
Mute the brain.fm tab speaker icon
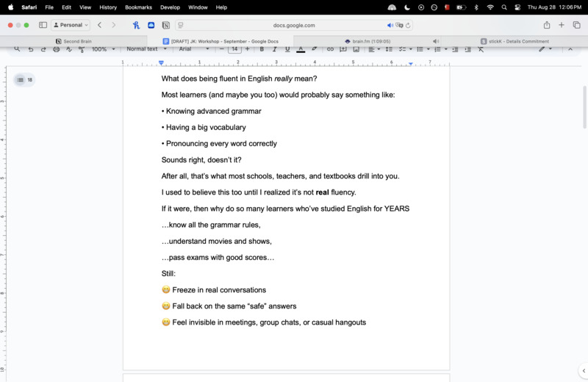click(435, 41)
